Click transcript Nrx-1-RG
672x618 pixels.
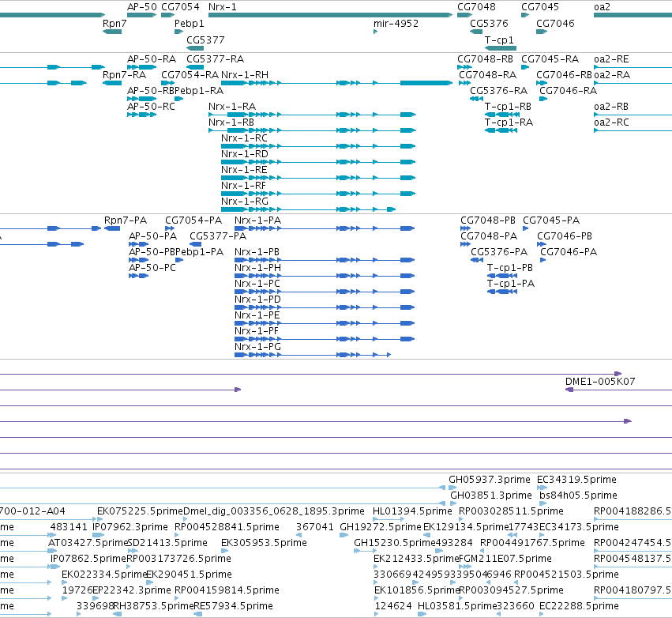[x=245, y=202]
